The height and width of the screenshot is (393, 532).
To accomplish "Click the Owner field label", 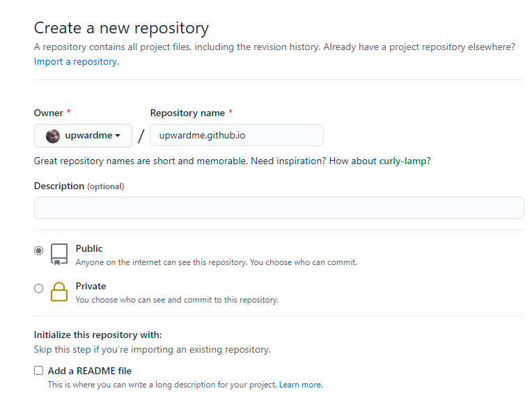I will [x=49, y=113].
